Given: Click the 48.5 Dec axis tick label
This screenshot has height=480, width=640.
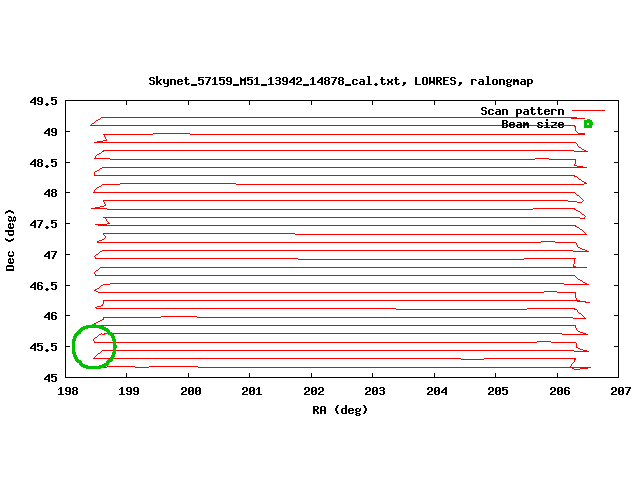Looking at the screenshot, I should tap(43, 163).
